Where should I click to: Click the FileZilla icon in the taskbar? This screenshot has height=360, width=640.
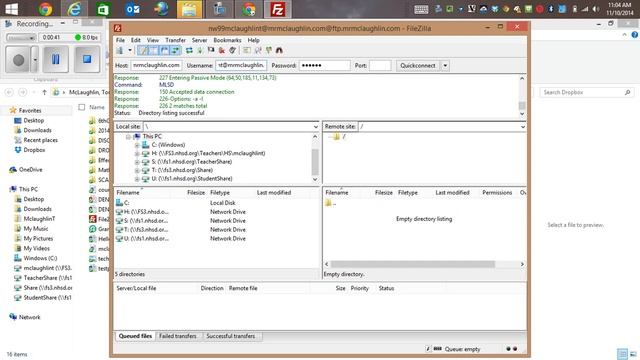click(x=278, y=9)
